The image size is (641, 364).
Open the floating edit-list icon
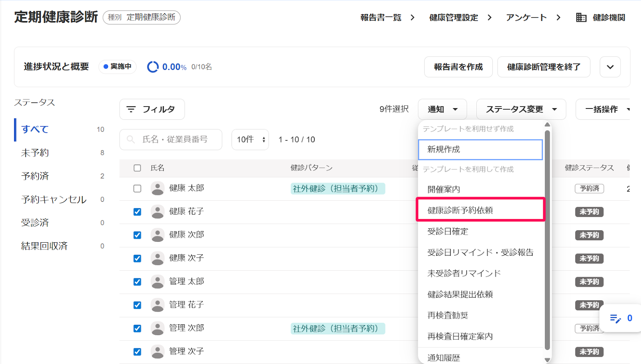tap(615, 318)
